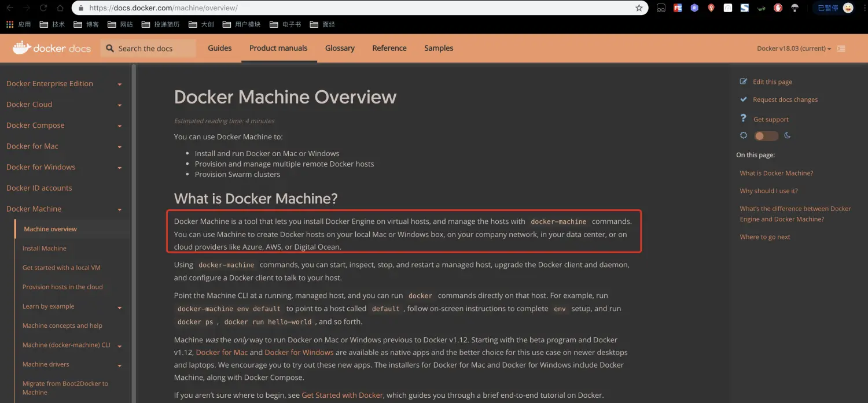
Task: Expand the Machine drivers submenu
Action: (x=120, y=365)
